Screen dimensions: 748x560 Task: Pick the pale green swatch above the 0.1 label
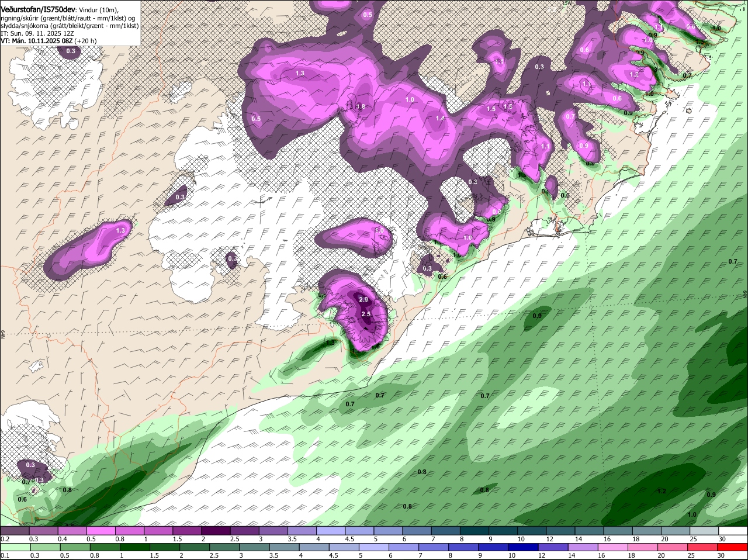[x=15, y=547]
